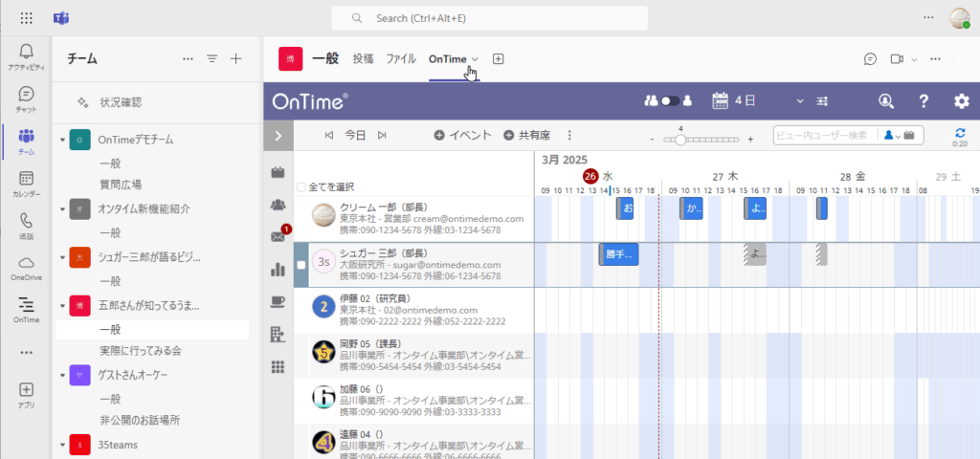Open OnTime filter settings sliders icon
Viewport: 980px width, 459px height.
coord(822,101)
